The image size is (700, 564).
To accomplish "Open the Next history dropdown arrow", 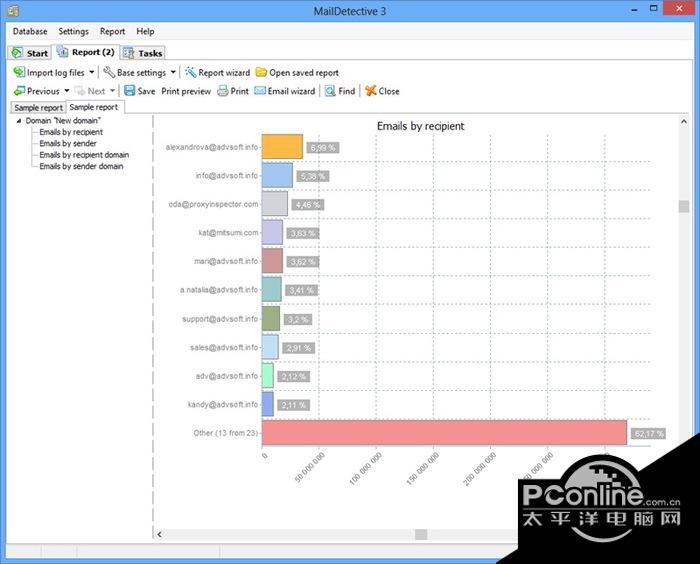I will (112, 91).
